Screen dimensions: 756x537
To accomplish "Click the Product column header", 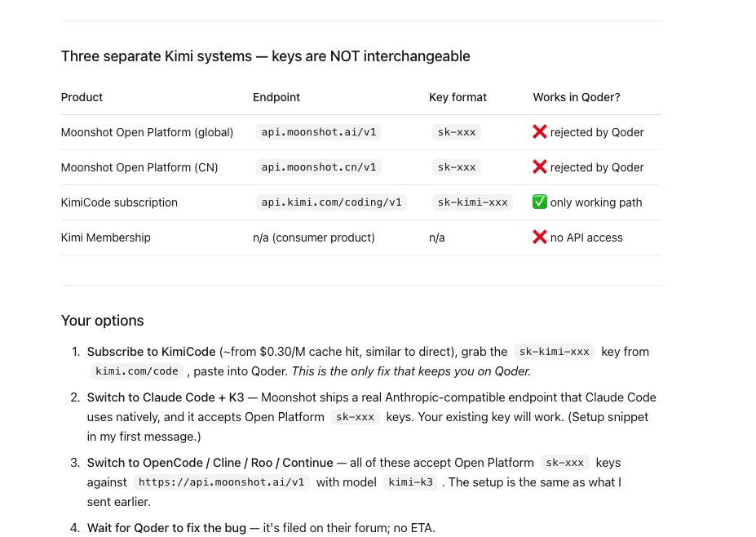I will coord(82,97).
